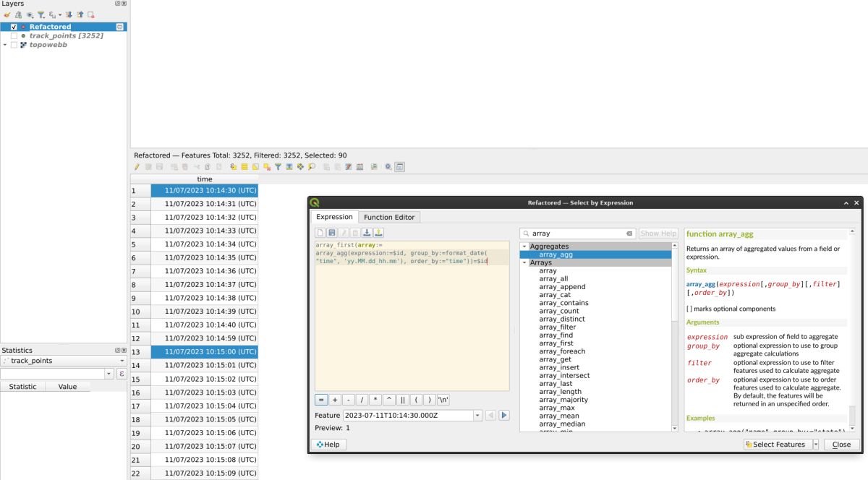Click Refactored layer edit indicator icon

[120, 27]
